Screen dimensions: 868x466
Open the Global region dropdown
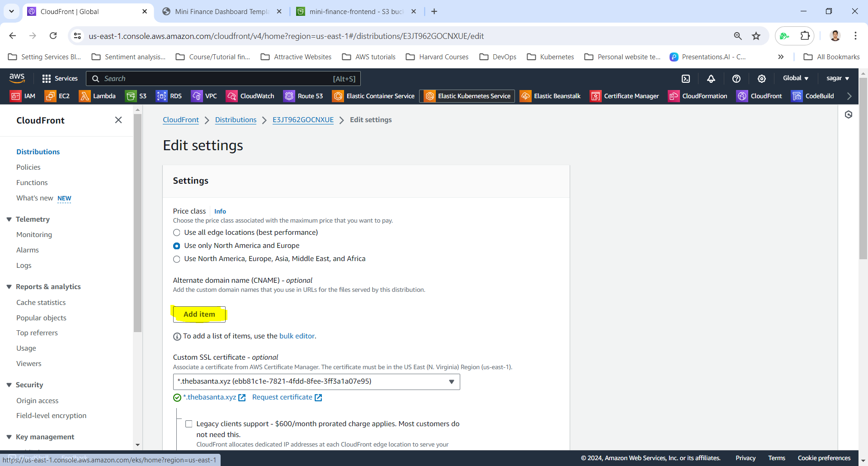point(795,78)
